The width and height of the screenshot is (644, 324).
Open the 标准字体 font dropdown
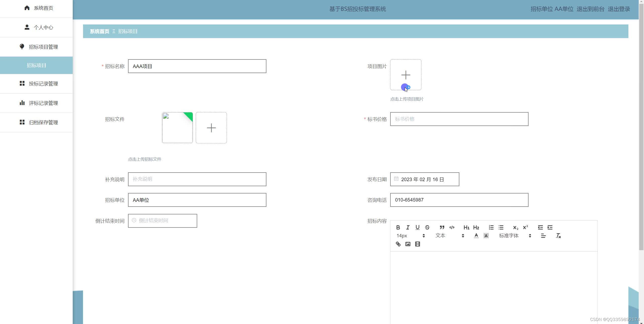pyautogui.click(x=515, y=236)
